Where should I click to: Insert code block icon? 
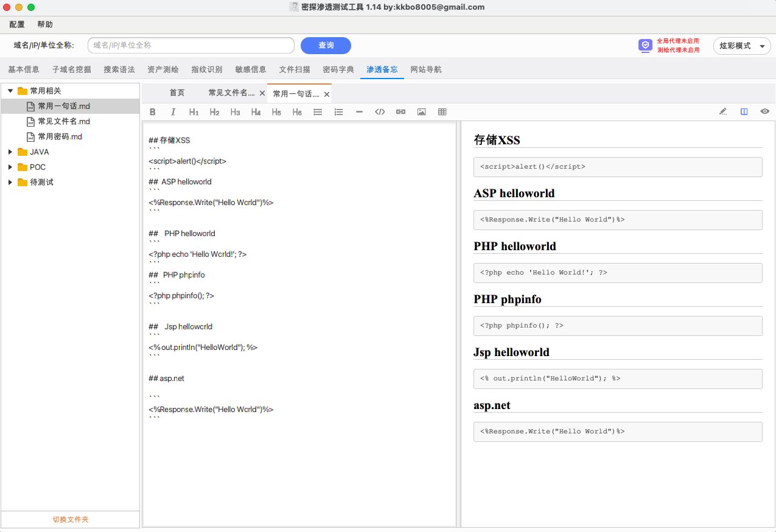tap(380, 112)
